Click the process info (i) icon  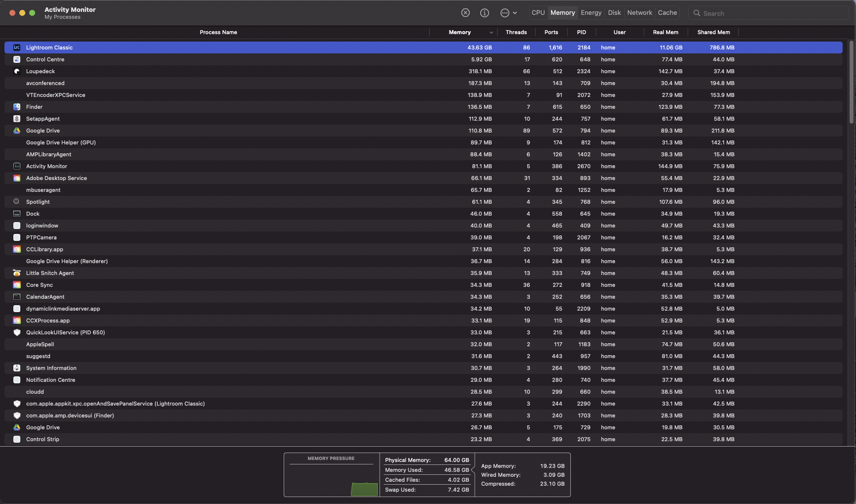[484, 13]
